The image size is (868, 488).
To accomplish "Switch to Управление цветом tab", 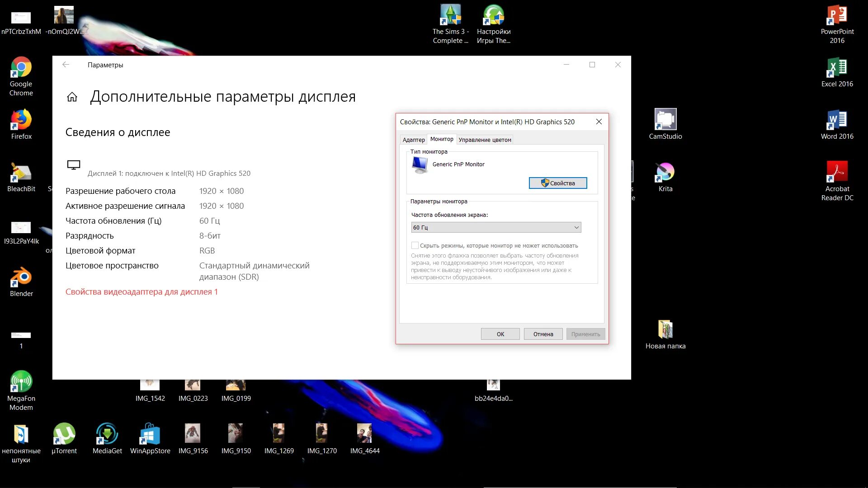I will click(x=485, y=140).
